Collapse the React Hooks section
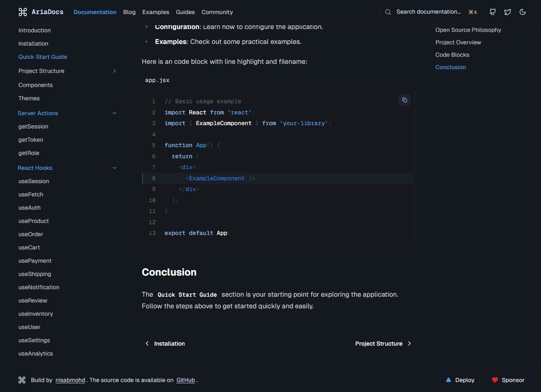 click(114, 168)
